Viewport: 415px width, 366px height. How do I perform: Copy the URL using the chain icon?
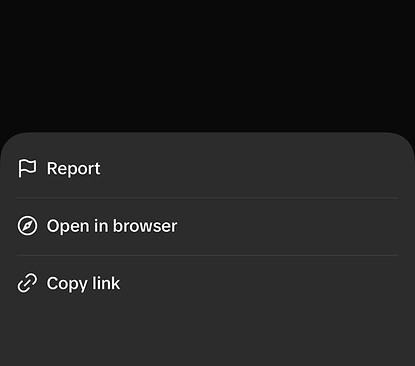pyautogui.click(x=27, y=283)
